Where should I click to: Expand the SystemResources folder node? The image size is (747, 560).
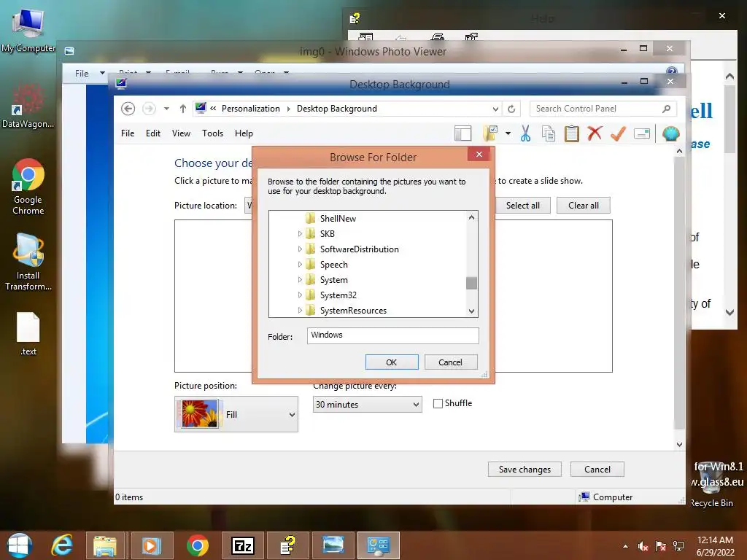pyautogui.click(x=300, y=310)
